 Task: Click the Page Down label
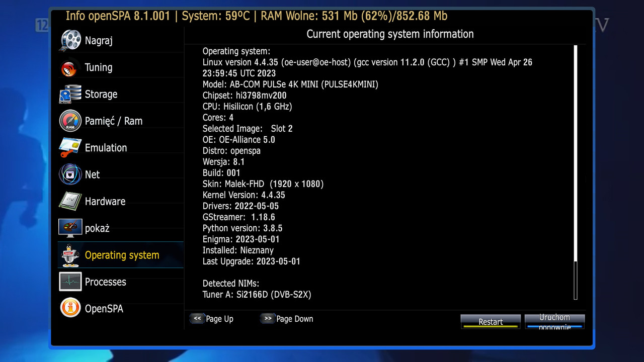pyautogui.click(x=295, y=319)
